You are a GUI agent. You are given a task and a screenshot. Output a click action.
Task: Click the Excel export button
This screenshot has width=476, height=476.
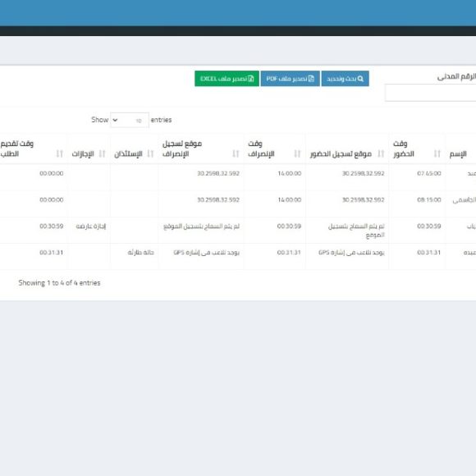[x=227, y=79]
